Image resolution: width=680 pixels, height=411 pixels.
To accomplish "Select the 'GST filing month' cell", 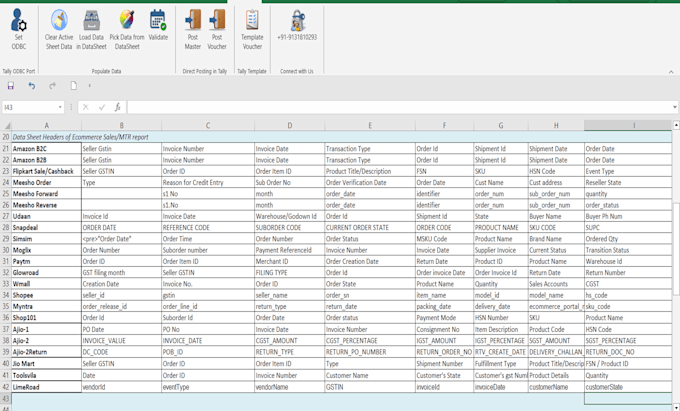I will point(121,273).
